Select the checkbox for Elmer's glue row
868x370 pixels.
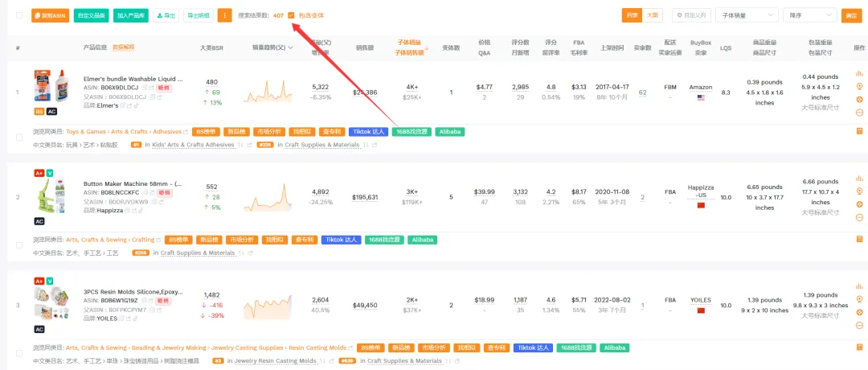(x=19, y=137)
